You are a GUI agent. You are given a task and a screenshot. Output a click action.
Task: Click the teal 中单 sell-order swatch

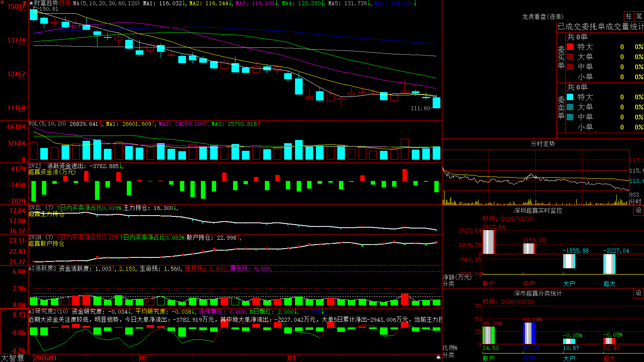click(570, 117)
